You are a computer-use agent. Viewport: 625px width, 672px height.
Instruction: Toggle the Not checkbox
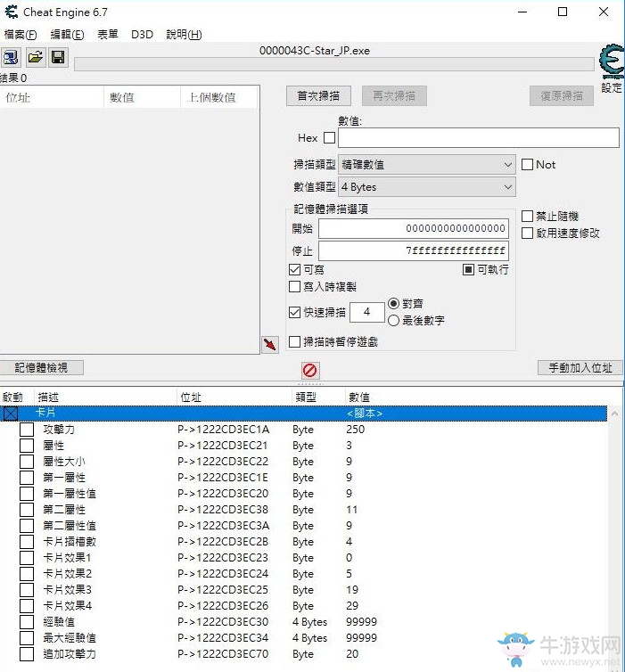527,165
